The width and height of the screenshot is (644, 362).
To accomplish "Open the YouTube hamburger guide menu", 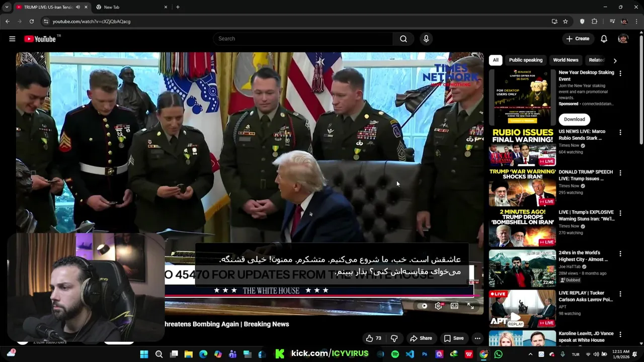I will pyautogui.click(x=12, y=39).
